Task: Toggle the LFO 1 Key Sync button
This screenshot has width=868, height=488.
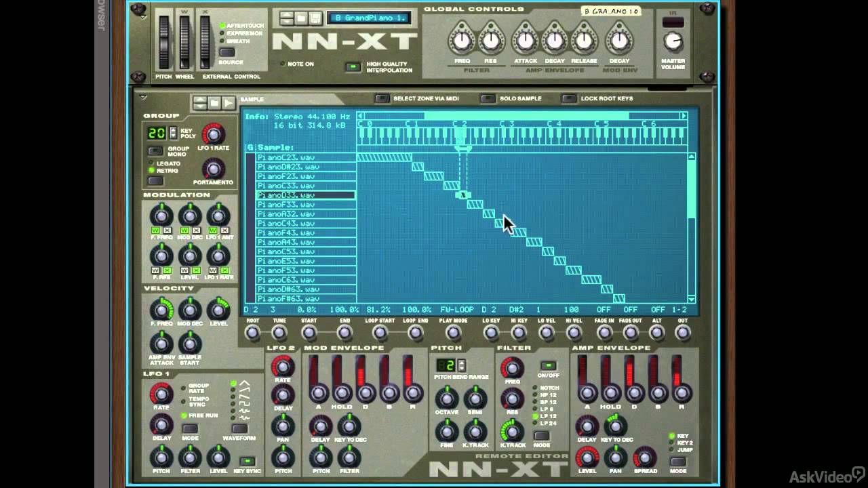Action: [x=248, y=461]
